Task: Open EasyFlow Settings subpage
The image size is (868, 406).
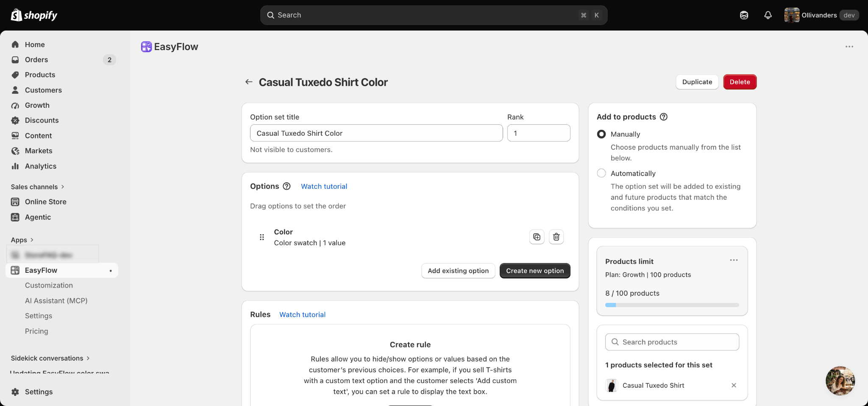Action: click(39, 316)
